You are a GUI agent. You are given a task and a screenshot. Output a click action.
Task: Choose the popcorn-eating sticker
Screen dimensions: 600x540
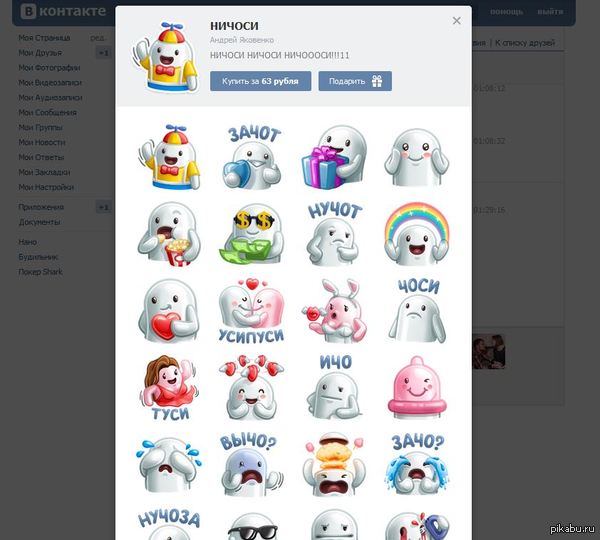coord(169,234)
